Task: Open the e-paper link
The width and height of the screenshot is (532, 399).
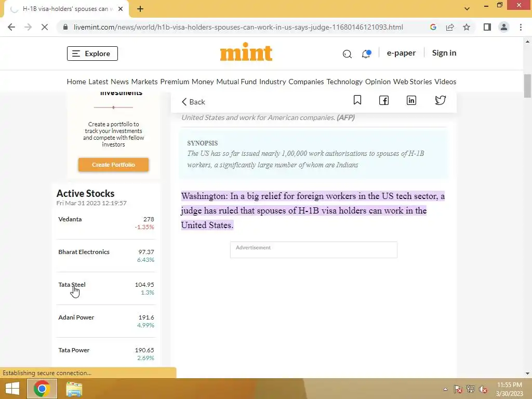Action: point(401,53)
